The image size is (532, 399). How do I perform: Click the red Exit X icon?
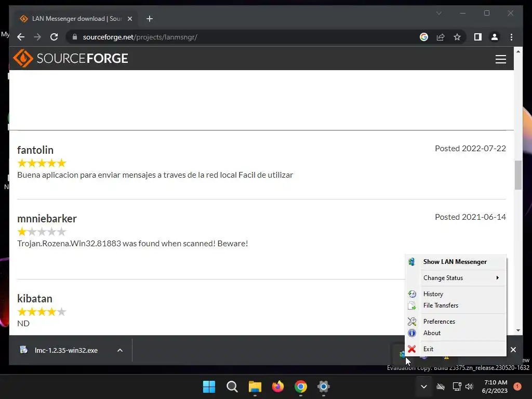tap(412, 349)
